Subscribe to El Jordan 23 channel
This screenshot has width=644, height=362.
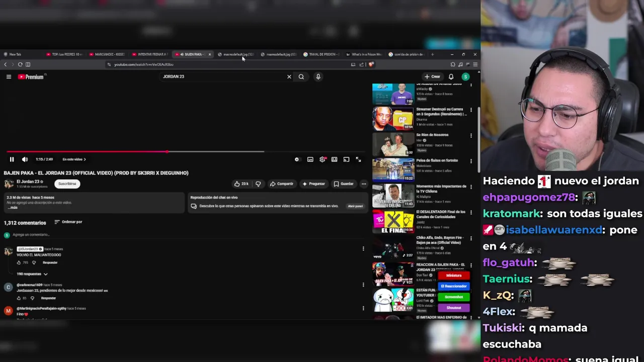pyautogui.click(x=67, y=184)
